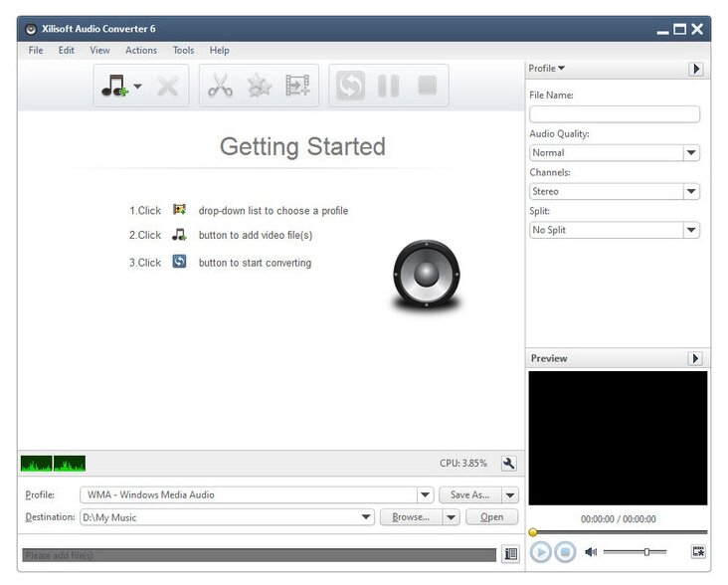The width and height of the screenshot is (728, 585).
Task: Click the Browse... button
Action: pyautogui.click(x=411, y=517)
